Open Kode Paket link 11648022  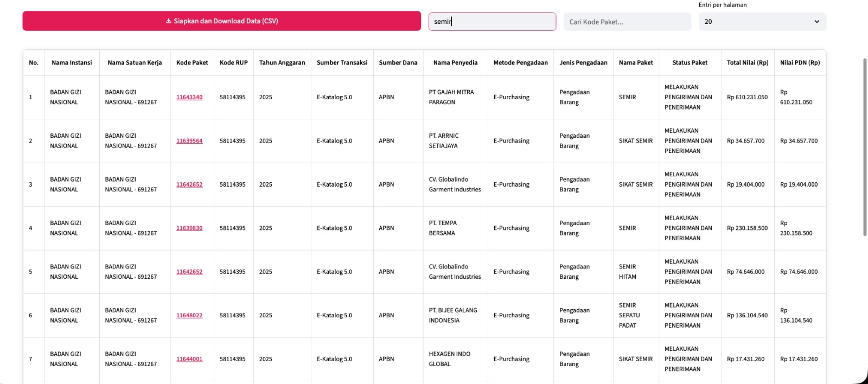189,316
